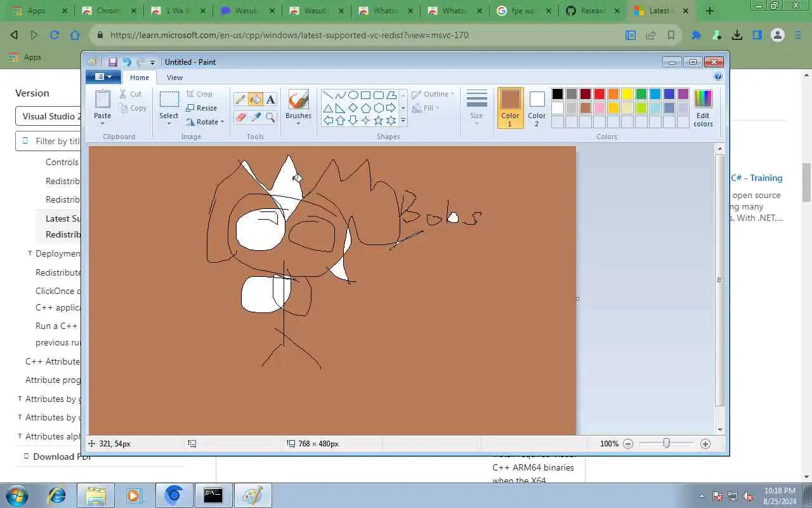Open a new browser tab
812x508 pixels.
[x=710, y=11]
